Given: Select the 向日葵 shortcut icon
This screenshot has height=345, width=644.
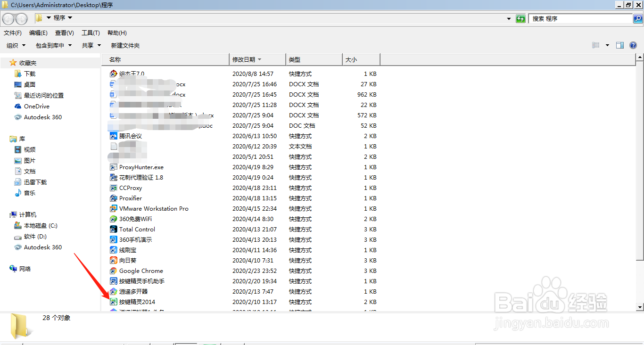Looking at the screenshot, I should tap(113, 260).
